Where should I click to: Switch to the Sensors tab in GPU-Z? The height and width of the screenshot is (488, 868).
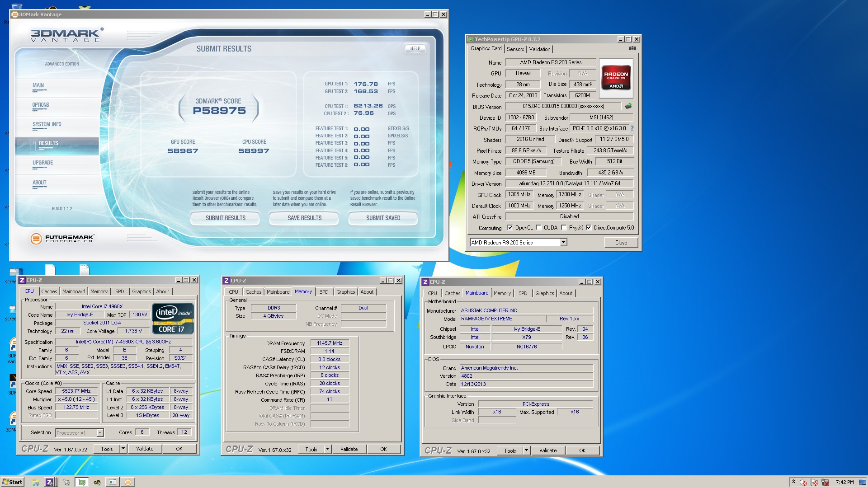(515, 49)
